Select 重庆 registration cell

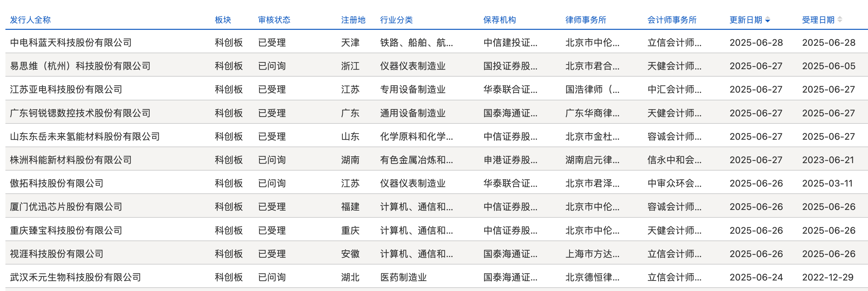pos(350,231)
